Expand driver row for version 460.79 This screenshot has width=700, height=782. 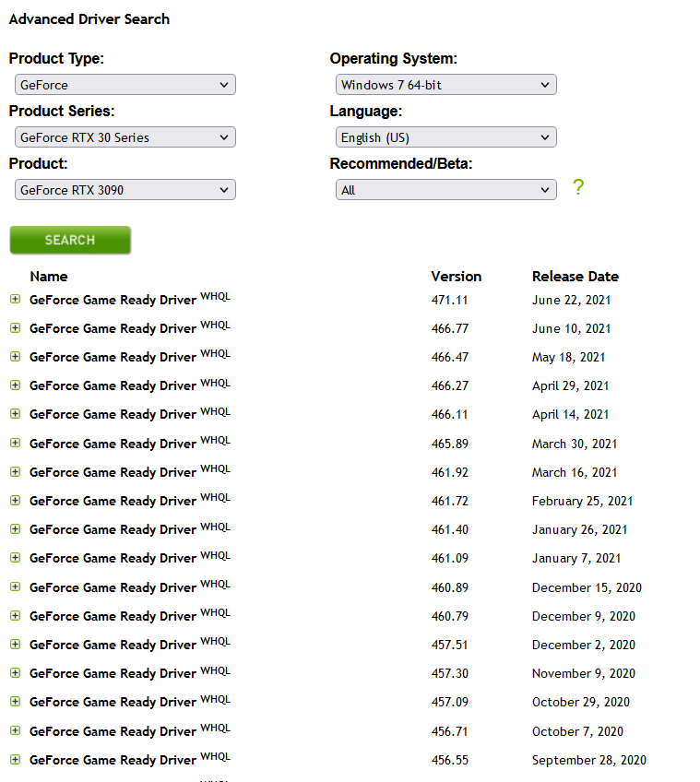click(x=16, y=615)
